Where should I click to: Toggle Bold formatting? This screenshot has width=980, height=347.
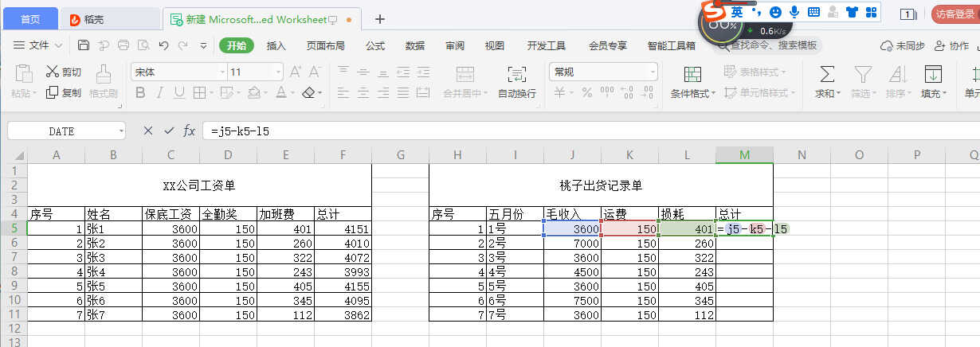(x=140, y=92)
